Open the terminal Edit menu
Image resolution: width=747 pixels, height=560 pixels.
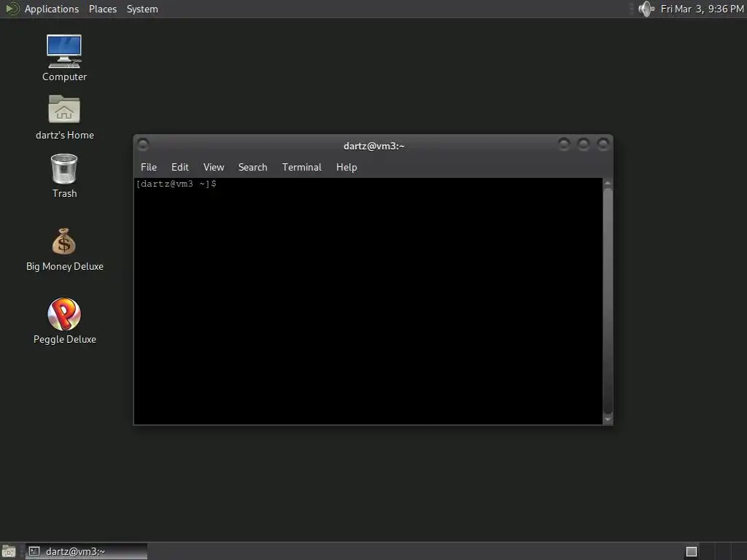click(180, 167)
